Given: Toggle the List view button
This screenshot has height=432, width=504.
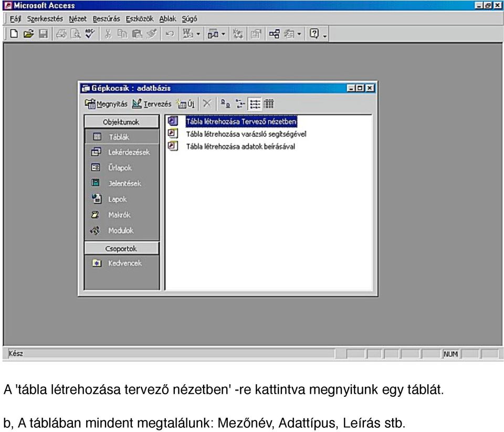Looking at the screenshot, I should click(255, 103).
